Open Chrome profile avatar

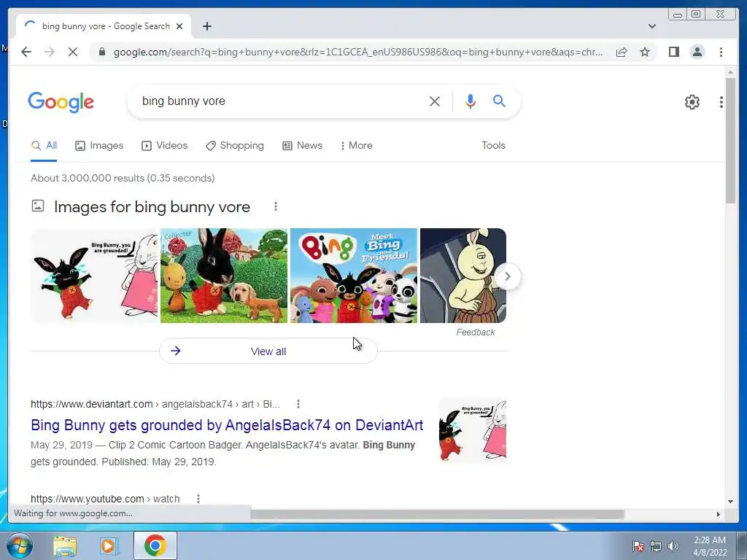point(697,52)
